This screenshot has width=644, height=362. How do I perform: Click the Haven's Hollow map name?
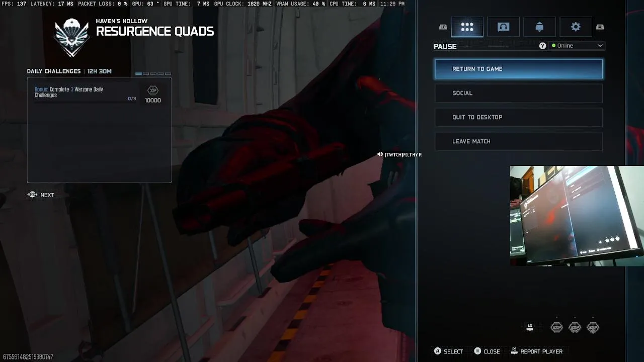122,21
